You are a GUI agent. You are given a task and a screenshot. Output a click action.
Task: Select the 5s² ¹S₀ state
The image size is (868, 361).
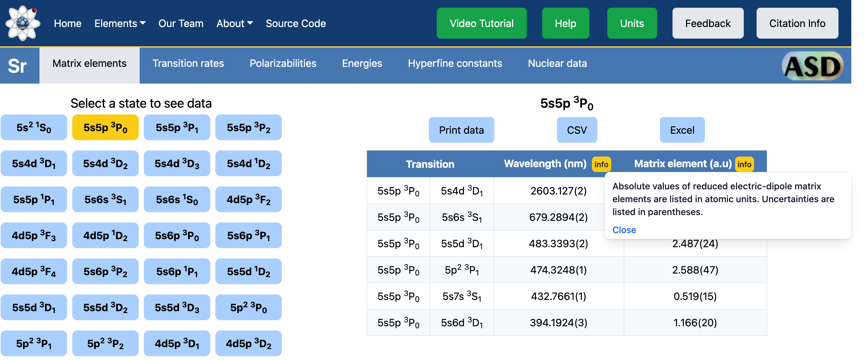pos(34,128)
